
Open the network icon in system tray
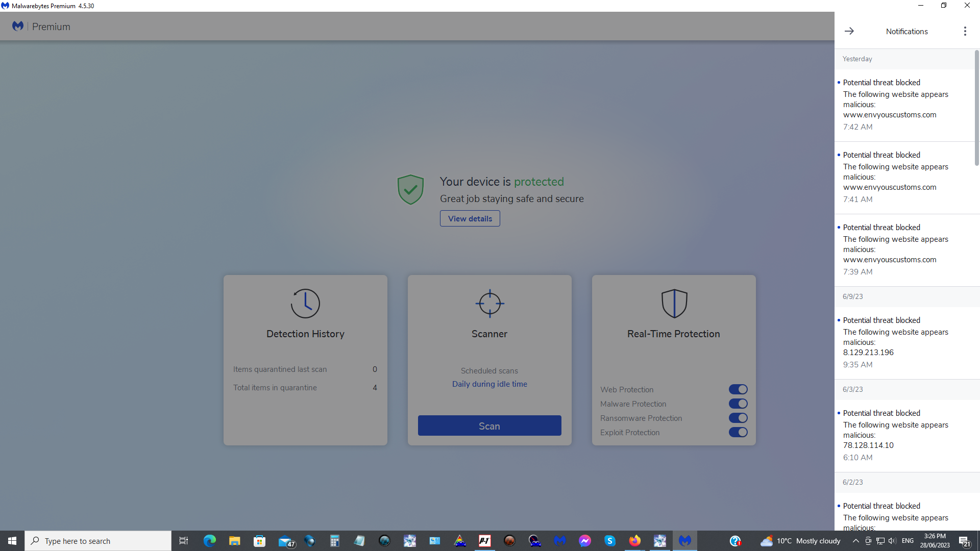[x=880, y=541]
